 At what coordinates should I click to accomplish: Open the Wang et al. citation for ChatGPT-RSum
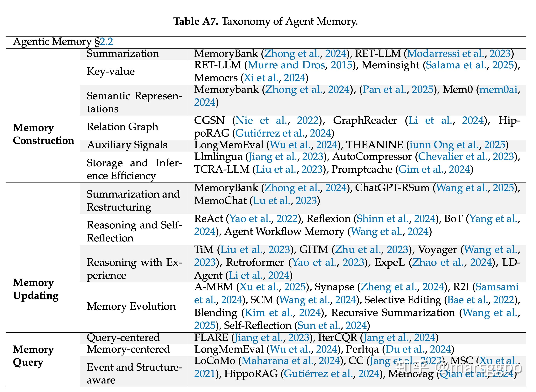[475, 188]
